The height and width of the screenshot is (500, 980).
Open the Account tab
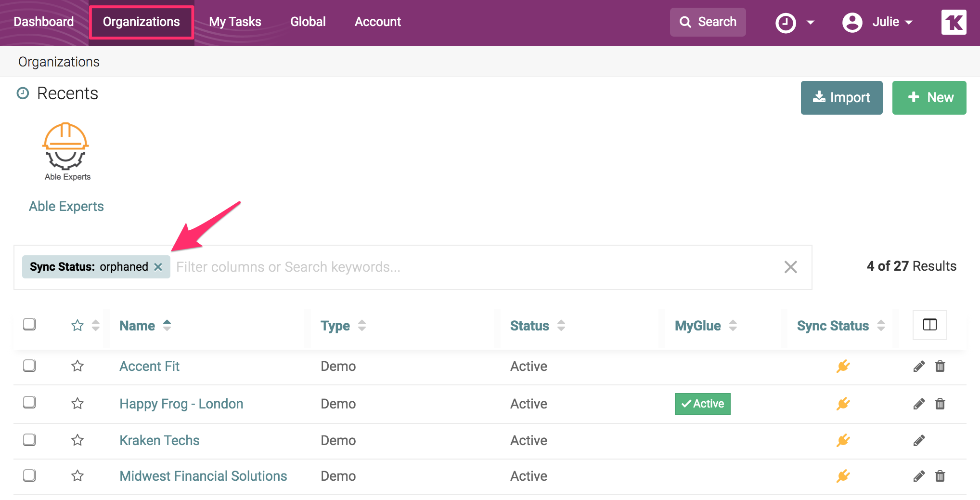pos(378,22)
